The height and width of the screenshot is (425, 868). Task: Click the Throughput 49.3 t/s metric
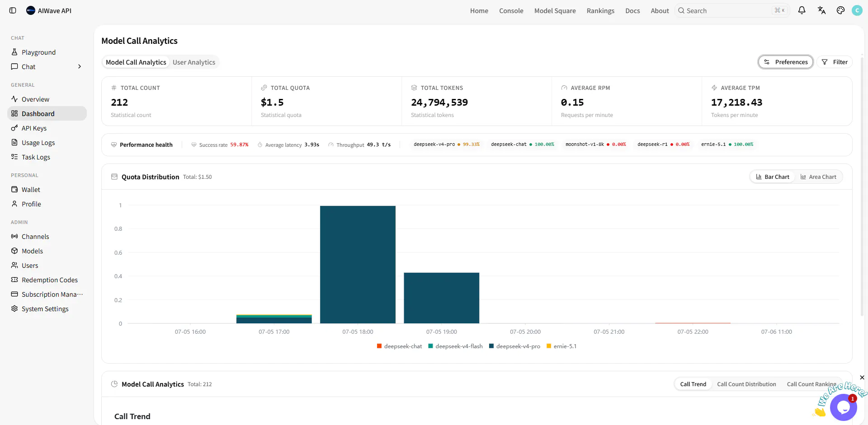[x=359, y=145]
